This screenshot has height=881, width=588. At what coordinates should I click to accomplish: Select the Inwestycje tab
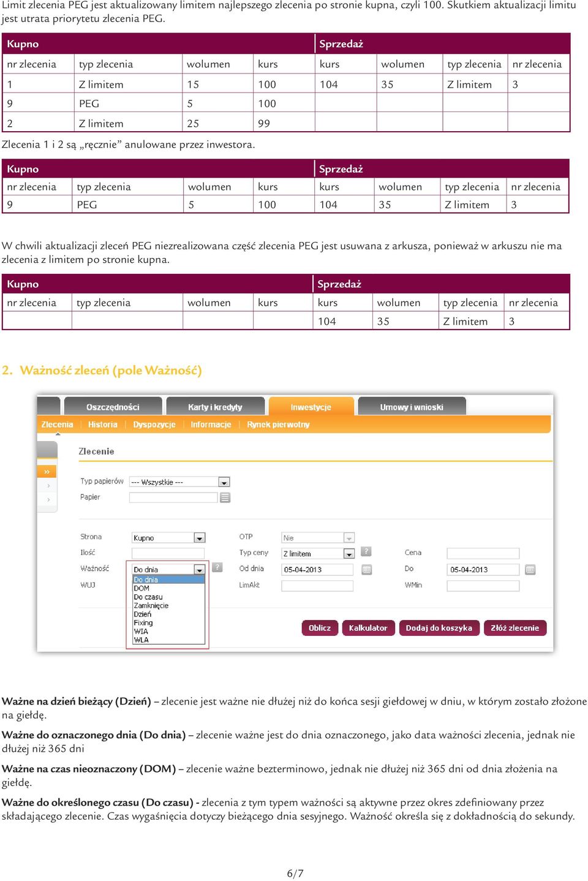coord(311,407)
